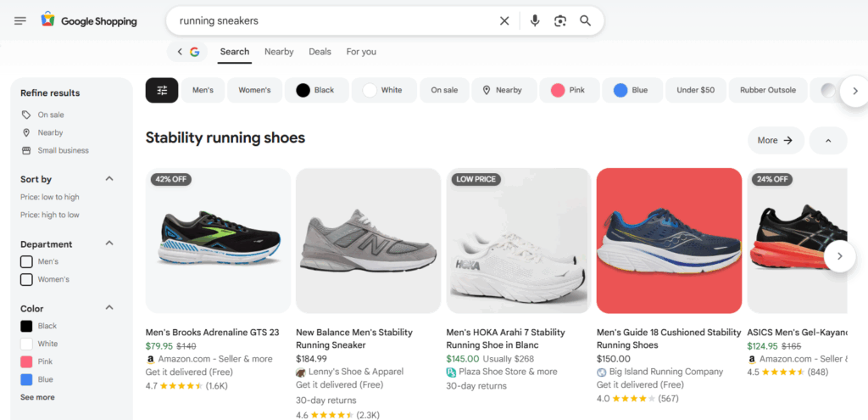Click Plaza Shoe Store icon

pyautogui.click(x=451, y=372)
